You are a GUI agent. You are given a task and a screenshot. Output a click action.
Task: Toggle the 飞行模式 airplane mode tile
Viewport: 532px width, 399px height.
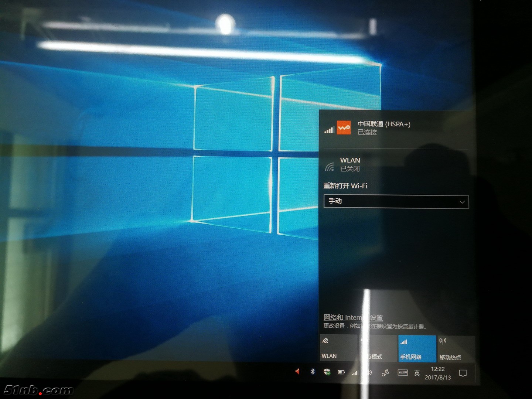coord(378,348)
